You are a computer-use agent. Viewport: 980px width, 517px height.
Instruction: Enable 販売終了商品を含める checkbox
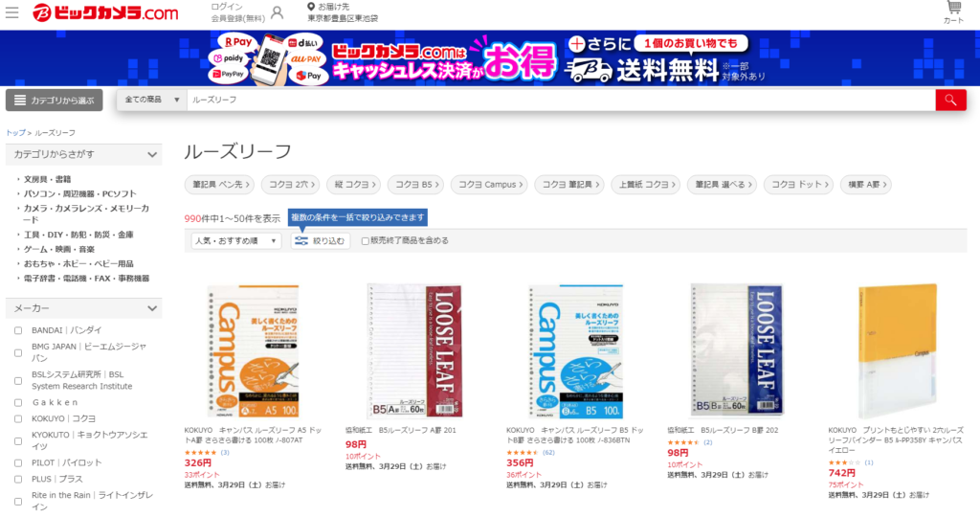point(365,240)
